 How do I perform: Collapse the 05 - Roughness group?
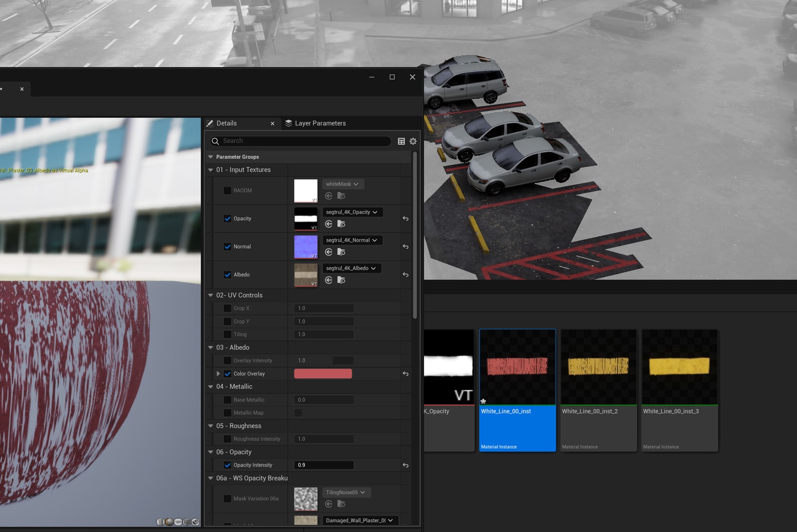click(210, 426)
